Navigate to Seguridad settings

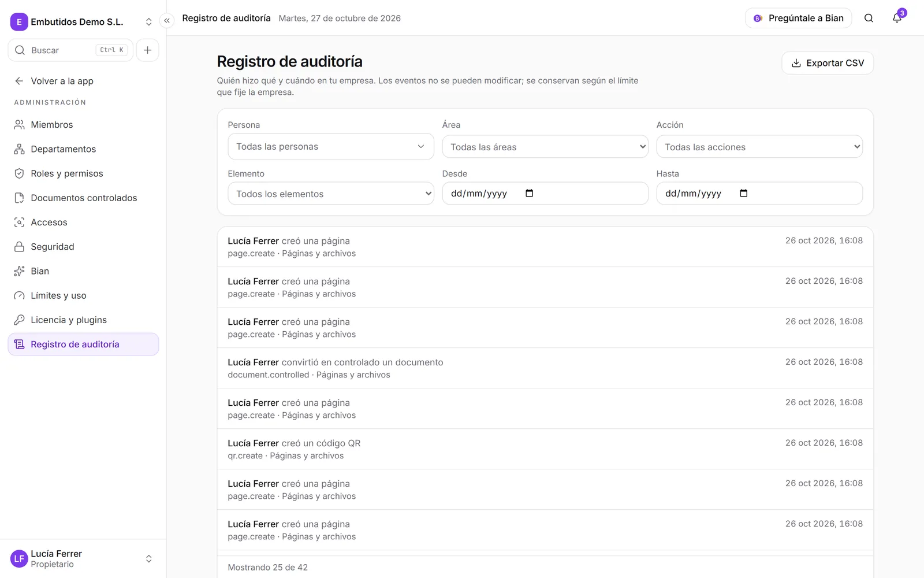click(x=83, y=247)
